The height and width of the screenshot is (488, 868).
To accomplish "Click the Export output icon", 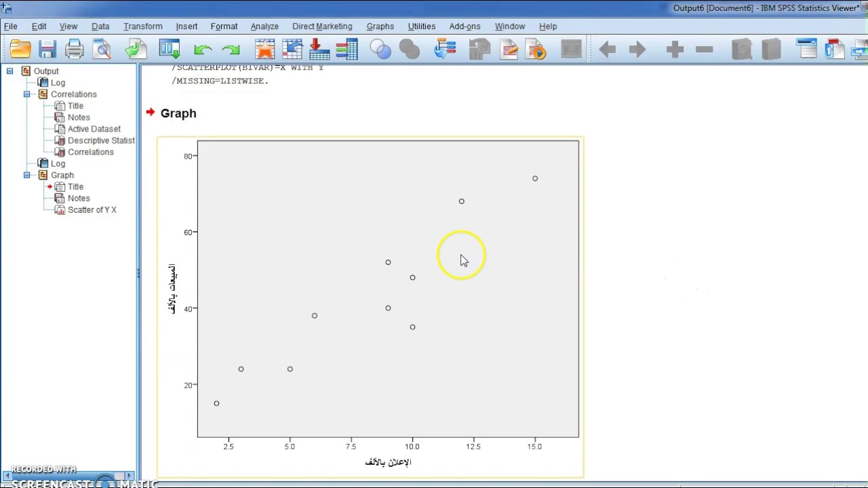I will [x=136, y=49].
